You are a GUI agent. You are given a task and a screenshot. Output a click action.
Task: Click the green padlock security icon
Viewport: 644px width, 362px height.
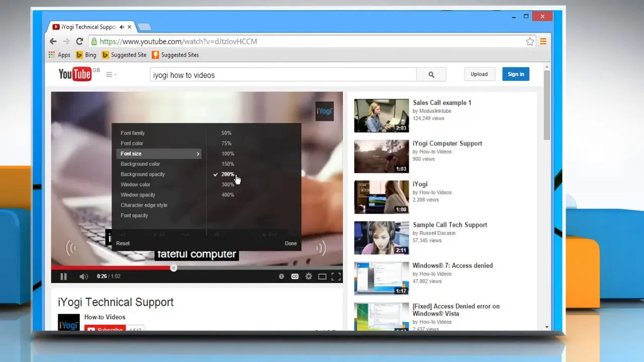point(94,41)
